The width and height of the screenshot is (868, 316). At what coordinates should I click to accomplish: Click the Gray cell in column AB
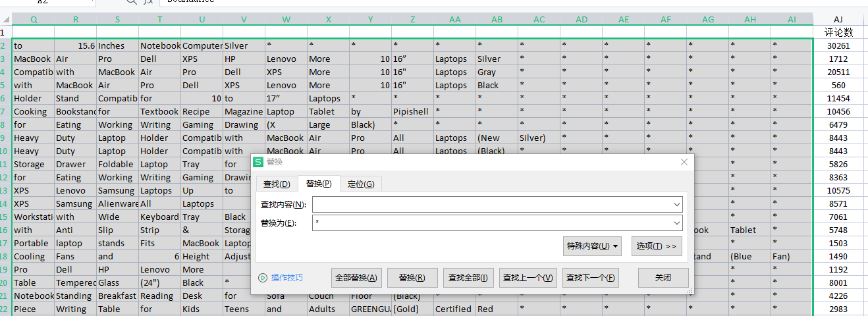click(497, 72)
